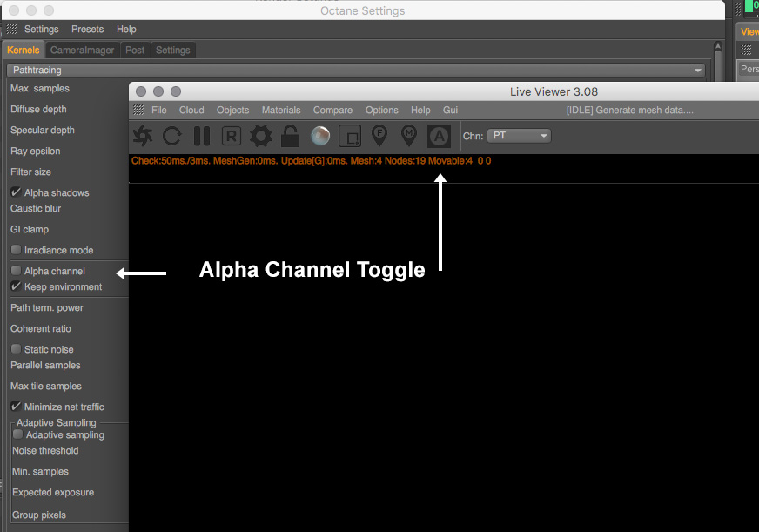Click the orange Check/MeshGen statistics line

tap(312, 161)
